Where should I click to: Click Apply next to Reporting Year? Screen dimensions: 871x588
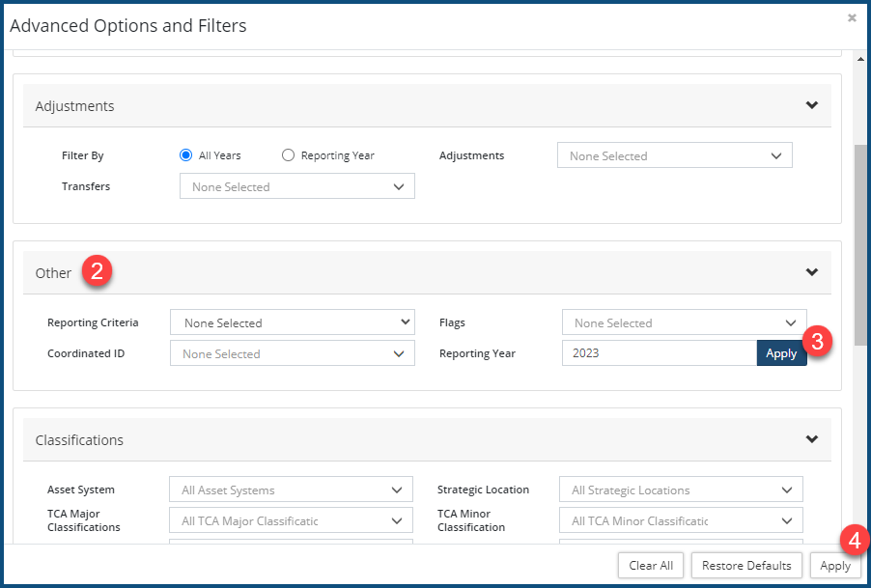click(x=780, y=353)
